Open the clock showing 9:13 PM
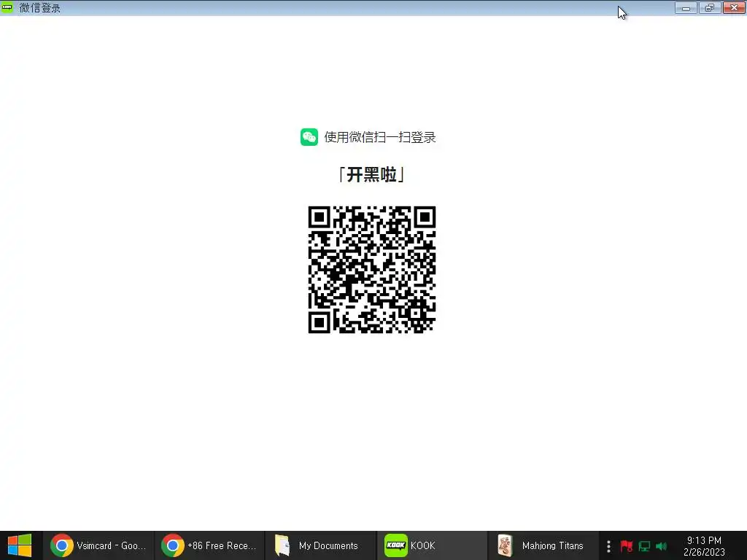Image resolution: width=747 pixels, height=560 pixels. 704,545
